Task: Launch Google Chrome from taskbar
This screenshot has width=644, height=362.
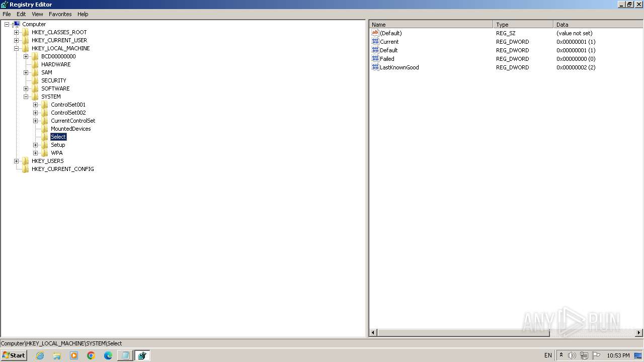Action: click(x=91, y=355)
